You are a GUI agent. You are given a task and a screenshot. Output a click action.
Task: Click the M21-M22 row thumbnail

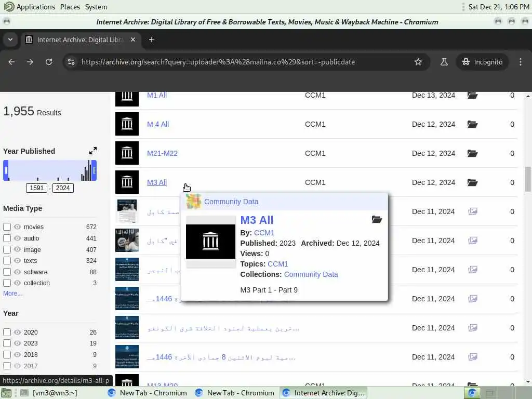click(127, 153)
